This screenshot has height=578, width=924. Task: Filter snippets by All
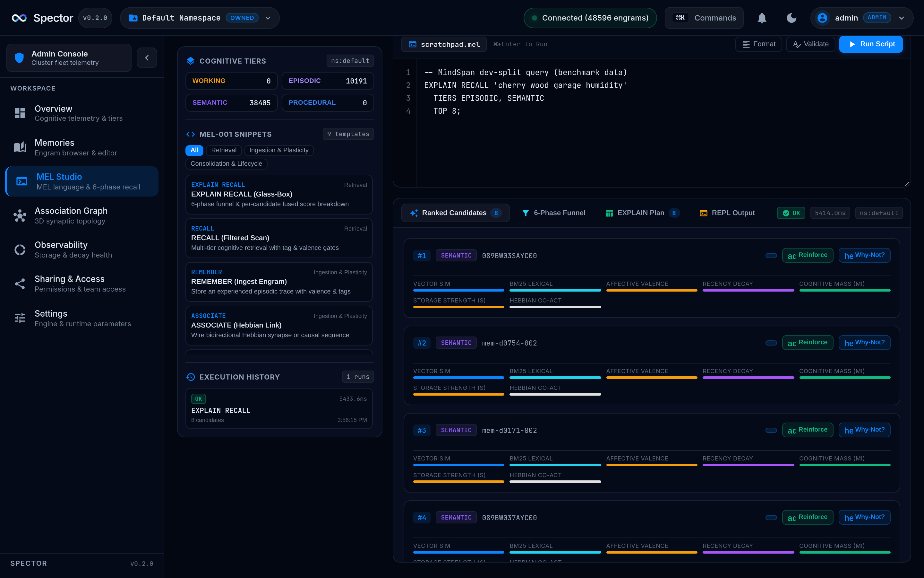point(194,150)
